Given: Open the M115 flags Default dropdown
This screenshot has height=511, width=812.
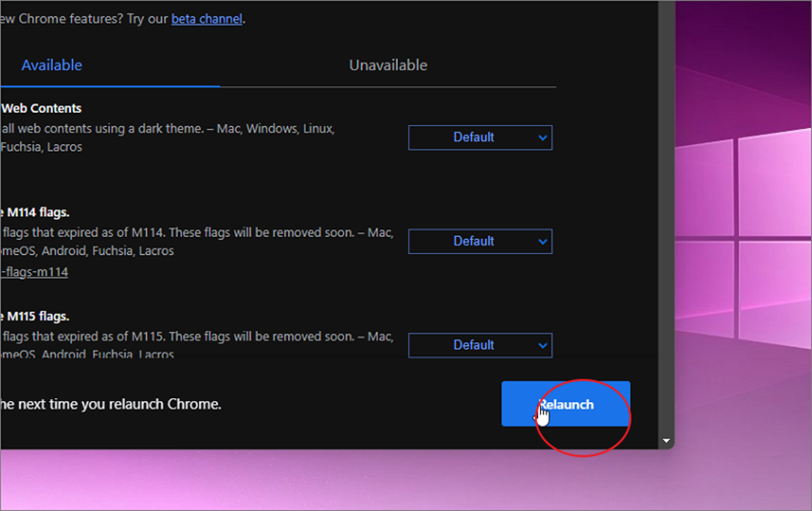Looking at the screenshot, I should point(480,345).
